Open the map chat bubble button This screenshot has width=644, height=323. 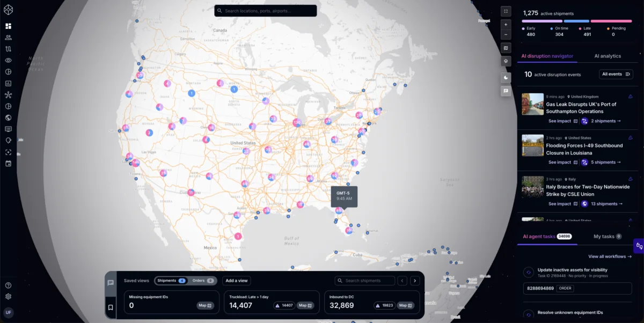click(x=506, y=91)
